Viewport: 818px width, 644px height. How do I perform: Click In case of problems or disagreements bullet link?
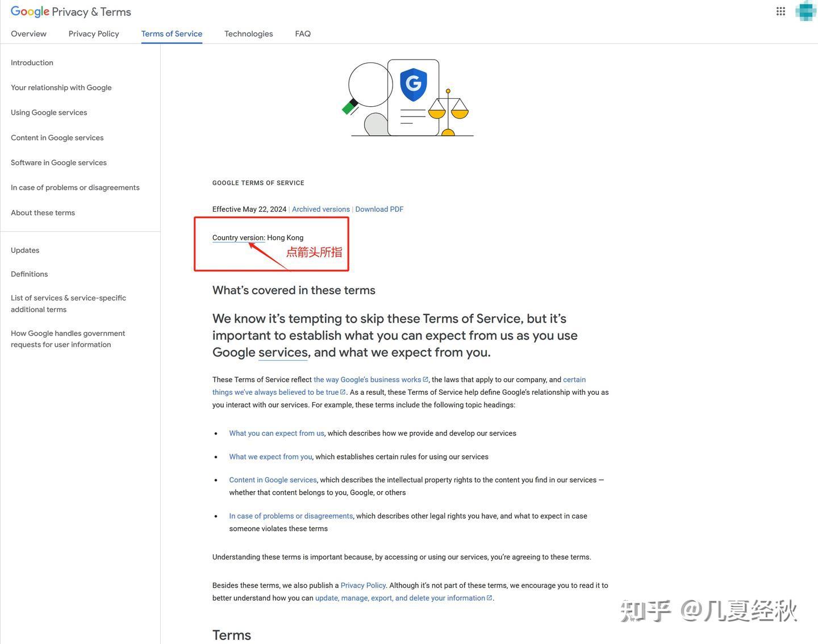click(x=291, y=516)
